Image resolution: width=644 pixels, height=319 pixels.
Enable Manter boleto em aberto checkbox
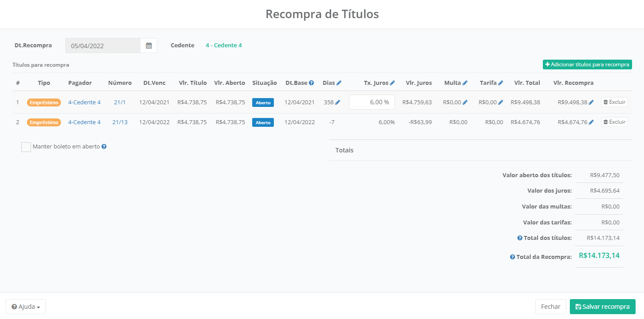pyautogui.click(x=26, y=147)
